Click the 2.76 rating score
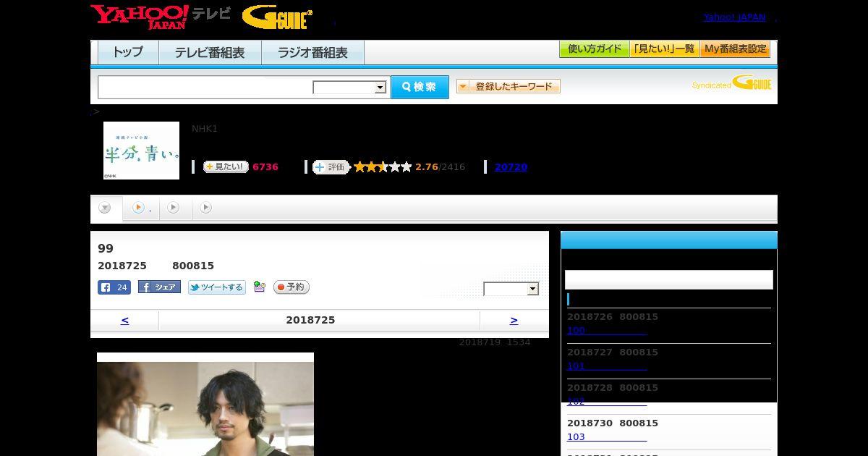 (x=427, y=167)
